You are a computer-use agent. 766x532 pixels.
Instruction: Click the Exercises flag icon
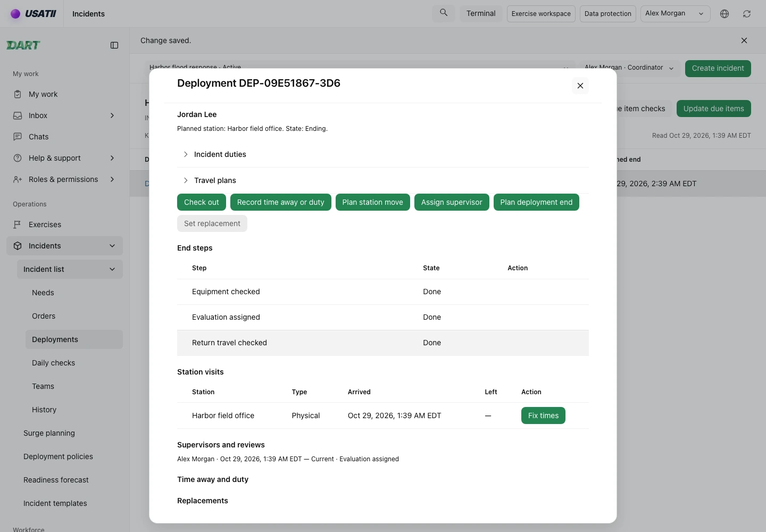(18, 225)
